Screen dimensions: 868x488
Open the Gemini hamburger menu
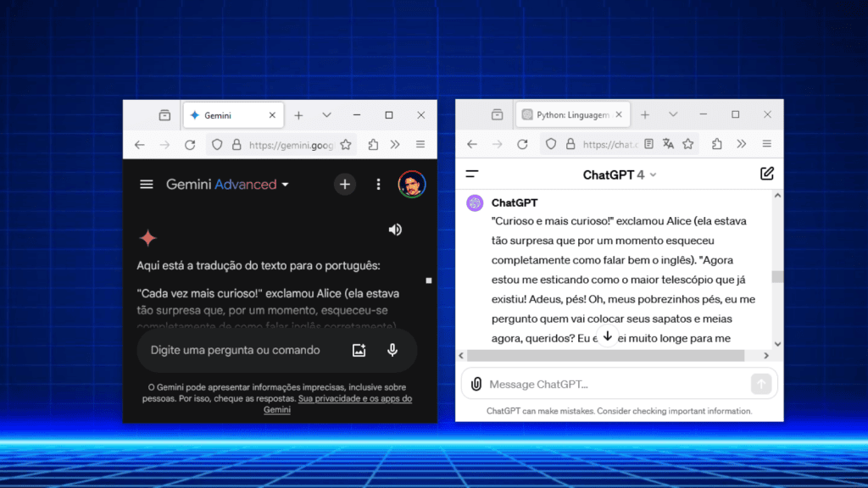(x=146, y=184)
